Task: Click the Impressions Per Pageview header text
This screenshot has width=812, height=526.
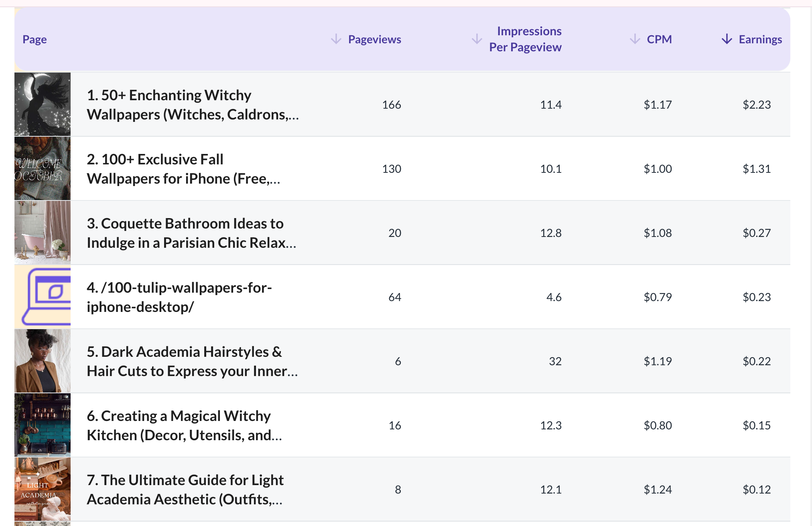Action: pyautogui.click(x=525, y=39)
